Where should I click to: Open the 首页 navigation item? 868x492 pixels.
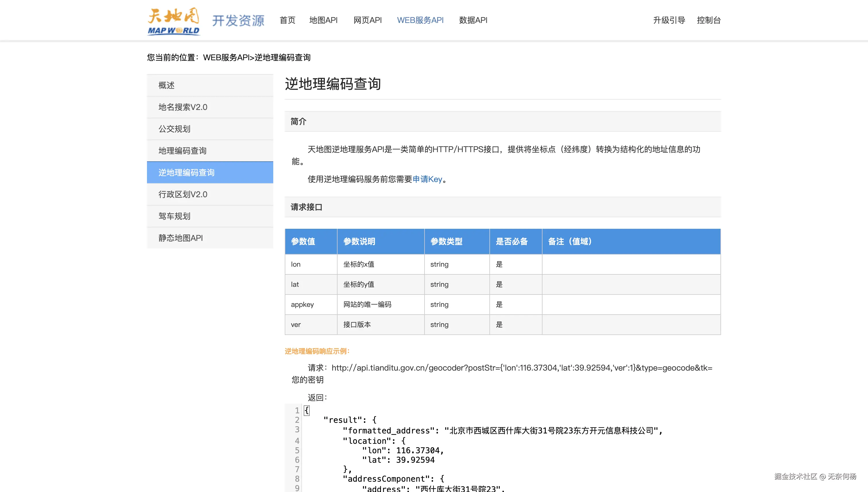coord(287,20)
